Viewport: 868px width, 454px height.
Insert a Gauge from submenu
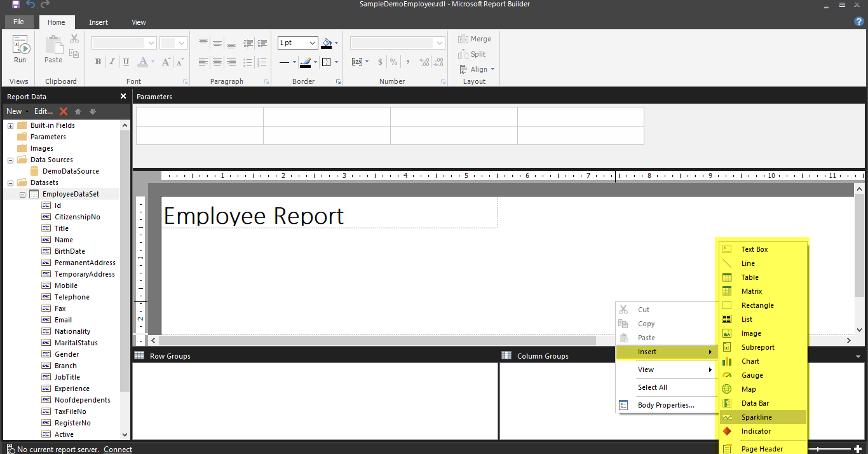pyautogui.click(x=752, y=375)
